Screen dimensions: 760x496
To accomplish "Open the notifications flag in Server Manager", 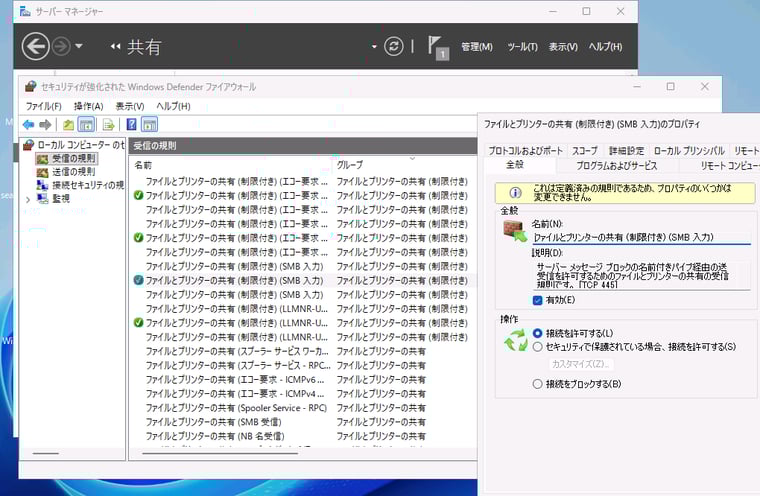I will click(436, 45).
